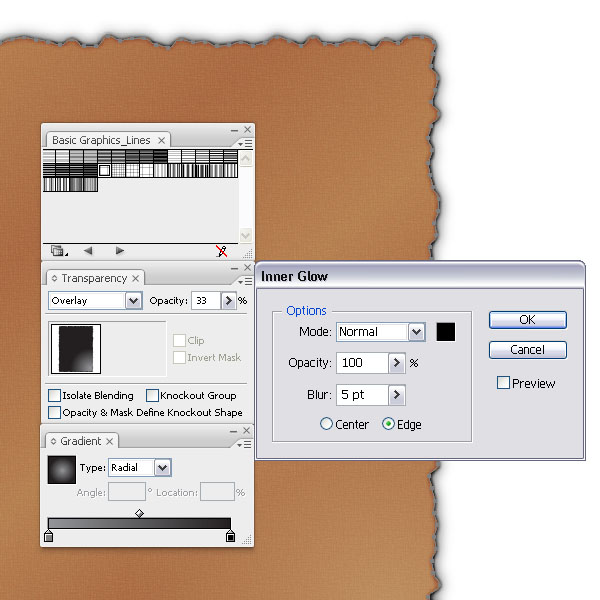Load previous swatch library arrow
Screen dimensions: 600x600
(x=88, y=251)
